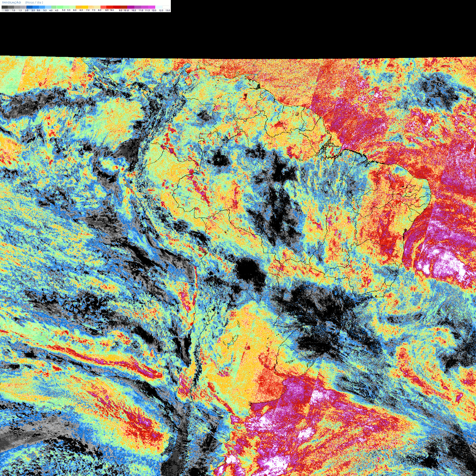Select the magenta swatch left of 12.0
Viewport: 476px width, 476px height.
pyautogui.click(x=152, y=7)
